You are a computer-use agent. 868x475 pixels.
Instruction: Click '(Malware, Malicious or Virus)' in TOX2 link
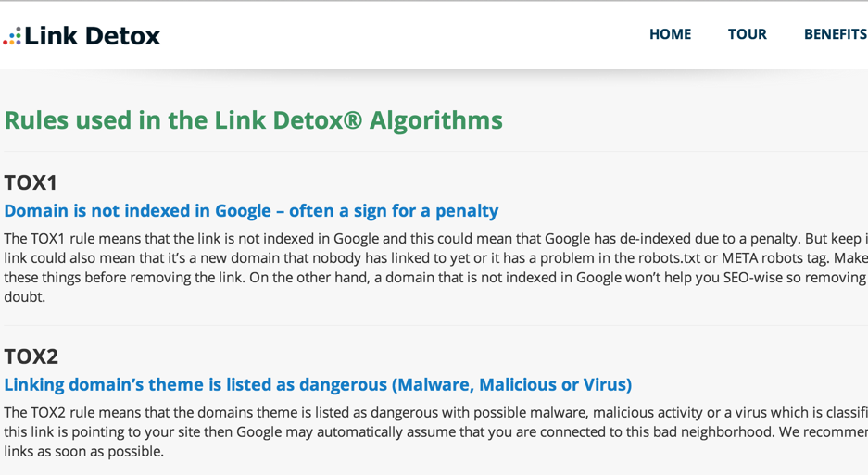(x=511, y=385)
